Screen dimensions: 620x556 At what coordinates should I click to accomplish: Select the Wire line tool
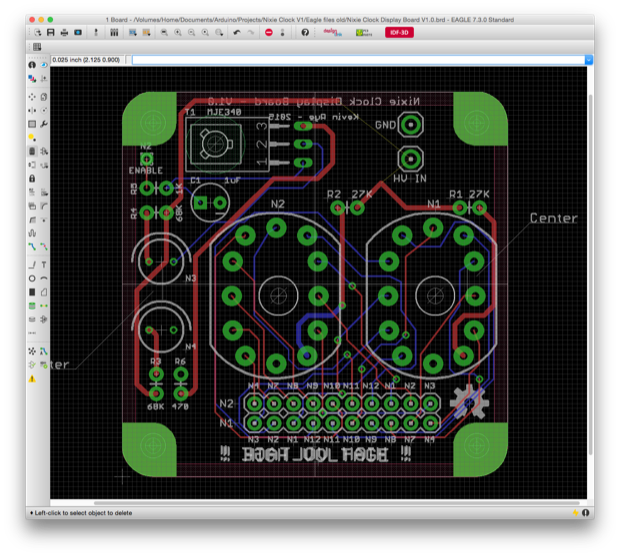(x=32, y=265)
